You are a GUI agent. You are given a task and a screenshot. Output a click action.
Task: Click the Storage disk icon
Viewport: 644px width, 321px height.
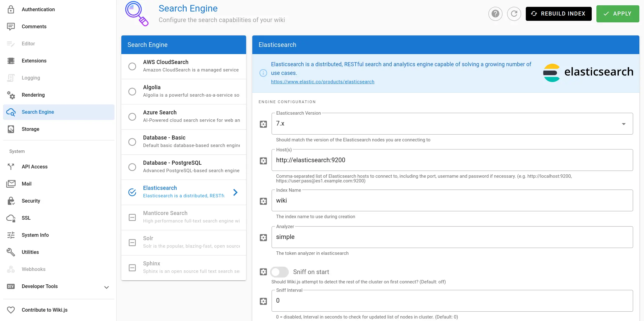11,129
